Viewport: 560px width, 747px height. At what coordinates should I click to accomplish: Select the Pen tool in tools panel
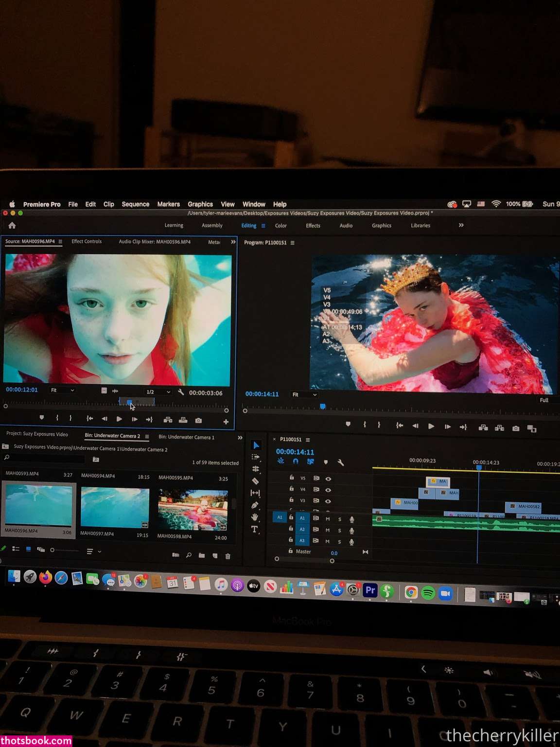[x=255, y=505]
